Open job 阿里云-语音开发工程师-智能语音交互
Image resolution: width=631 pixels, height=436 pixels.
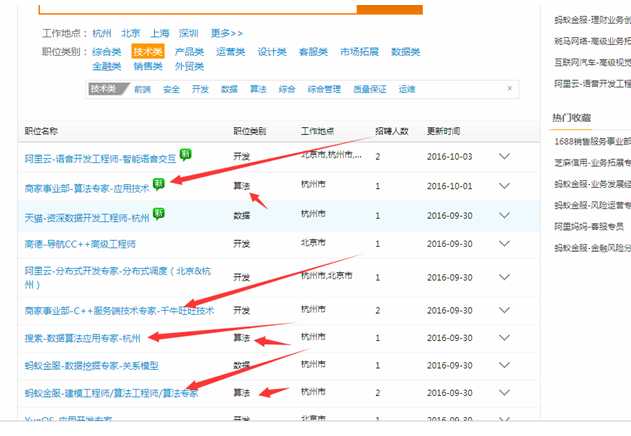click(101, 159)
